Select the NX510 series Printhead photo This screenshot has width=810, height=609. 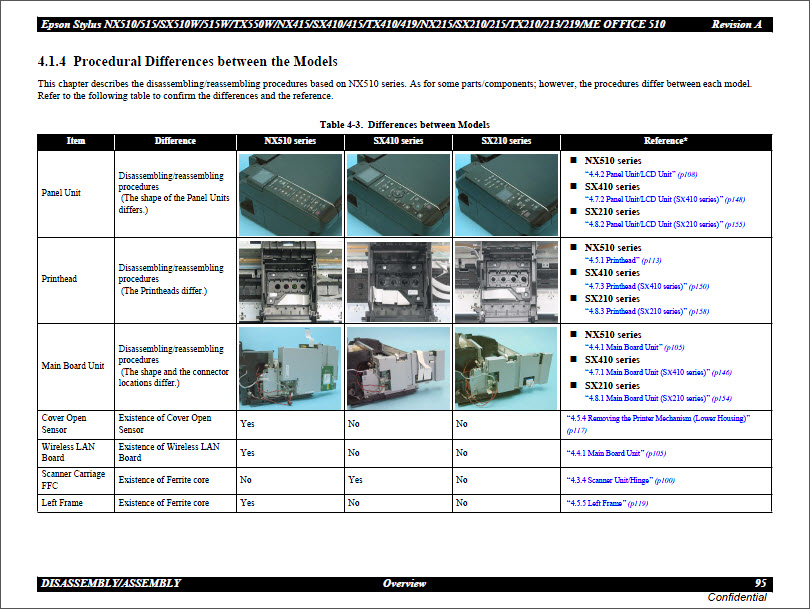coord(290,279)
